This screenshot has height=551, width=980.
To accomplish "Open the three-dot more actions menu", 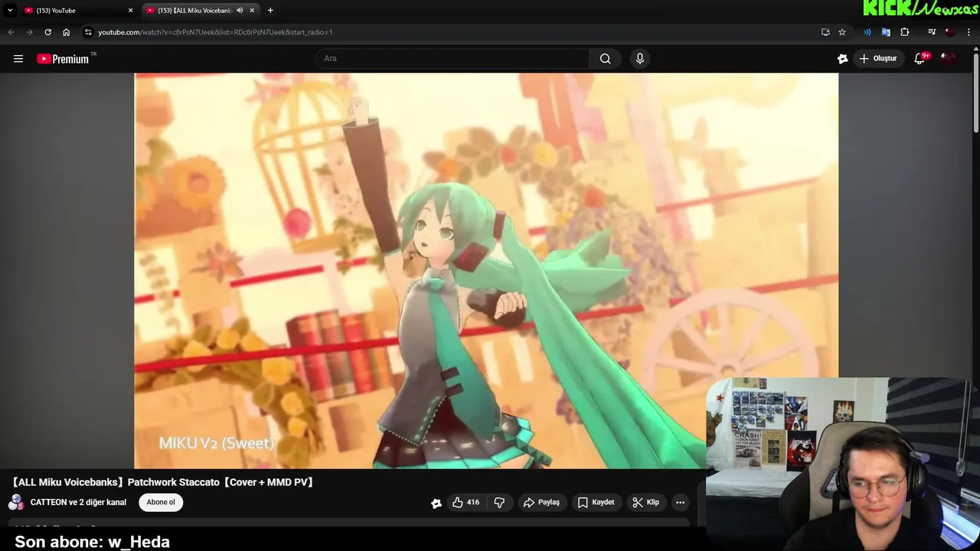I will (x=680, y=502).
